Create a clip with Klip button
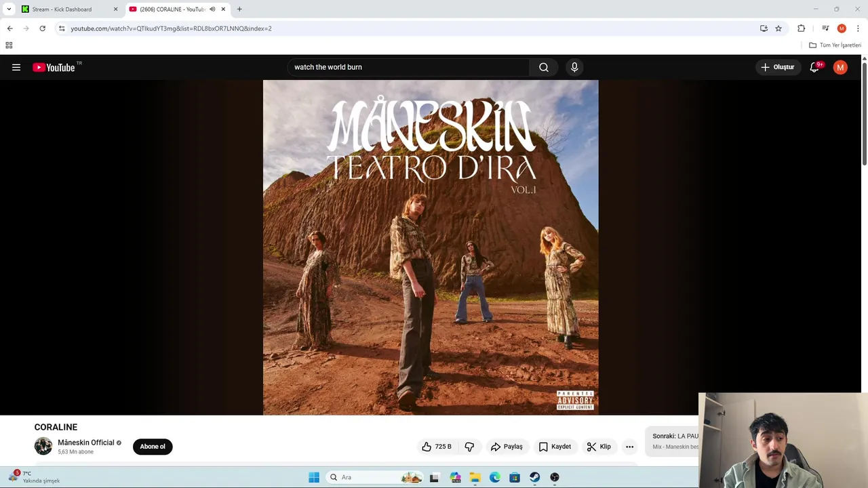This screenshot has width=868, height=488. (599, 447)
